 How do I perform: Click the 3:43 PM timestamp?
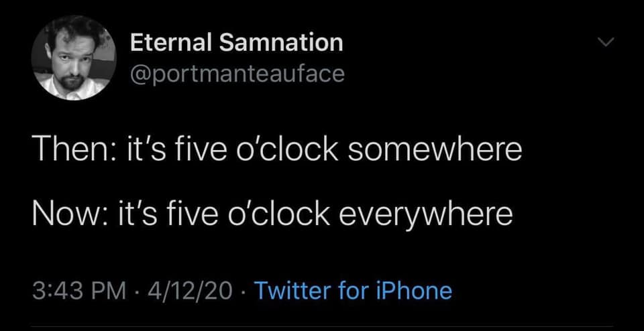[x=79, y=291]
